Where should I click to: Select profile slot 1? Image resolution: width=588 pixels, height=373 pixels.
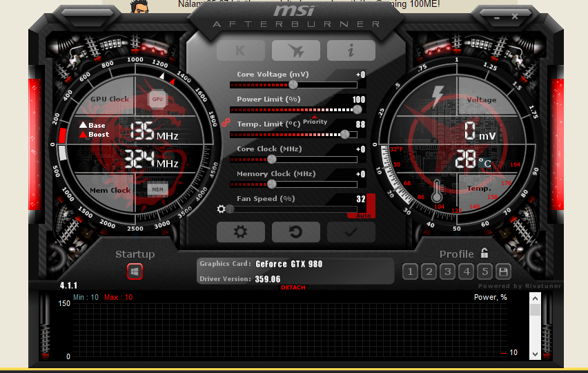point(410,271)
